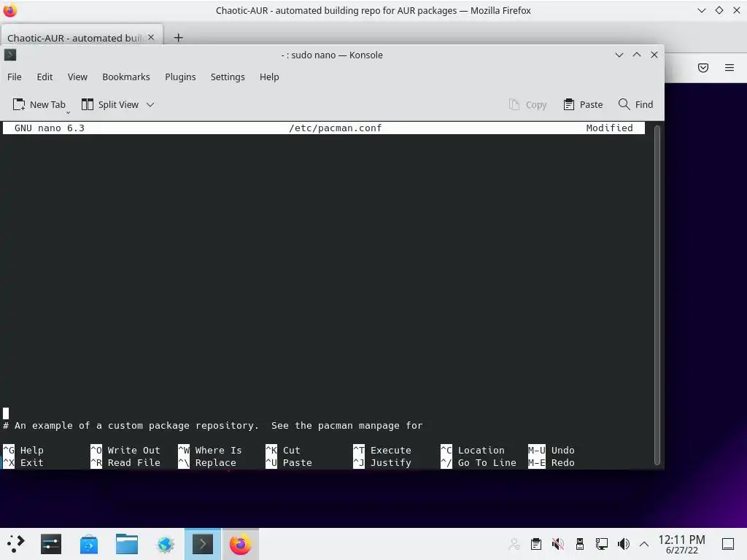Click the Firefox logo in title bar
Viewport: 747px width, 560px height.
click(x=10, y=10)
